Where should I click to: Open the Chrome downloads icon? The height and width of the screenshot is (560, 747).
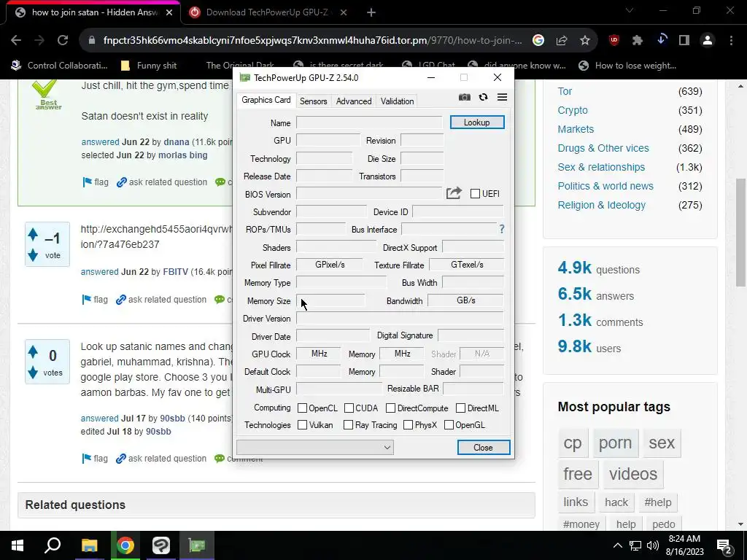[661, 40]
